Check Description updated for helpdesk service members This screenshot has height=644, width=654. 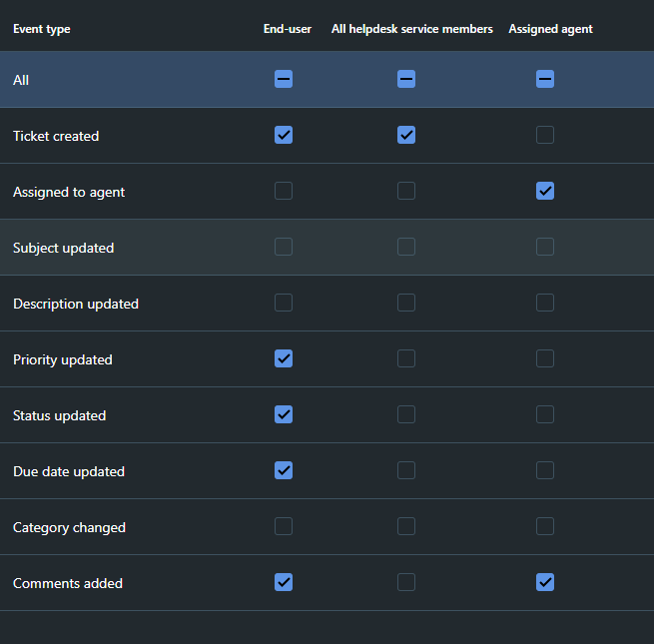[406, 303]
